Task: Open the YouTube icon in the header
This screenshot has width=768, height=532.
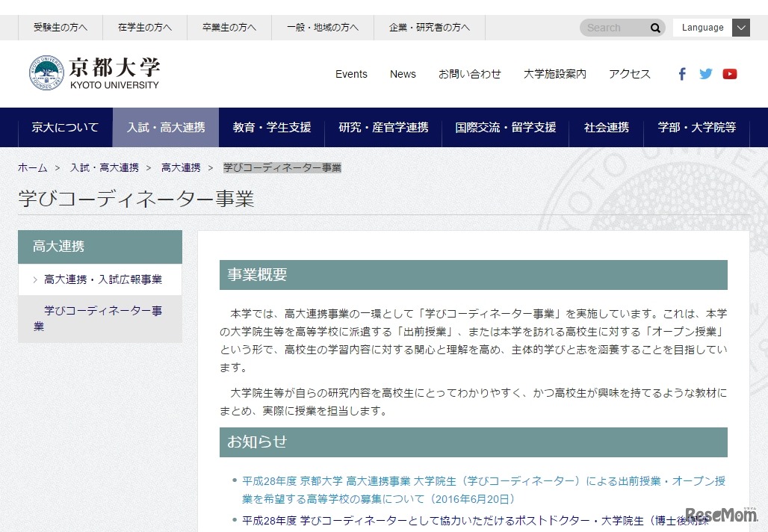Action: pyautogui.click(x=730, y=74)
